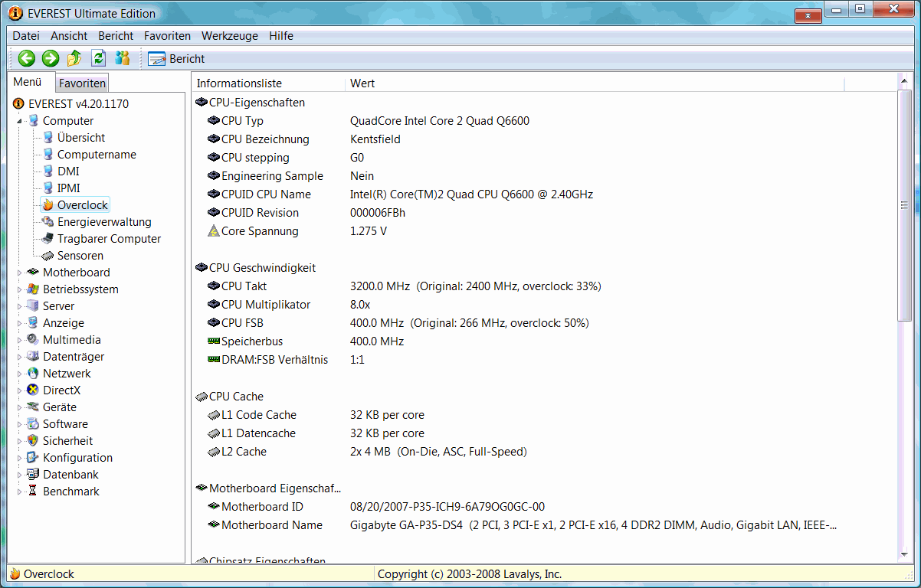Select the DRAM:FSB Verhältnis row
This screenshot has height=588, width=921.
pyautogui.click(x=544, y=359)
